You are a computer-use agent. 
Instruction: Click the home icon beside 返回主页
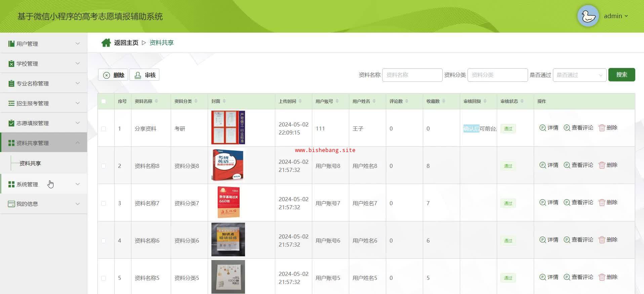point(106,43)
